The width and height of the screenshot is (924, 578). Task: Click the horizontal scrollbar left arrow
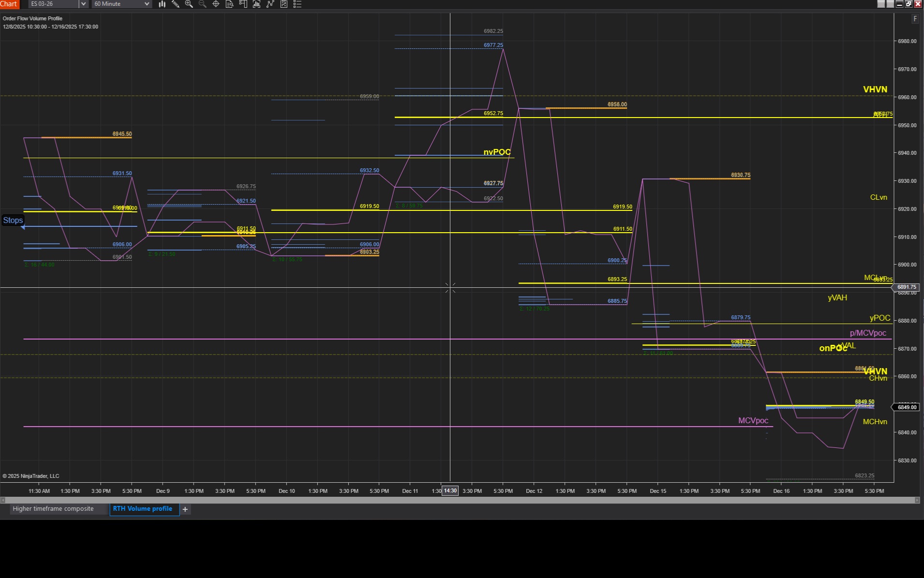3,500
